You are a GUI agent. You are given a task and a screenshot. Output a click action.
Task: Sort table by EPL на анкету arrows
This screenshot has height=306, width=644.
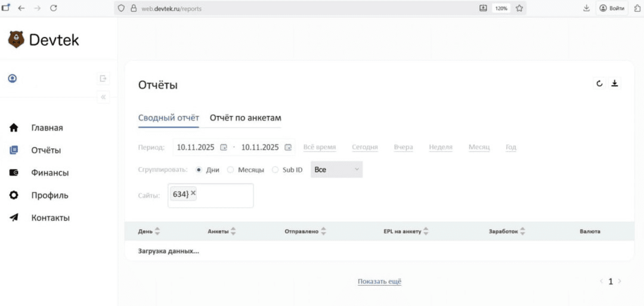(426, 231)
